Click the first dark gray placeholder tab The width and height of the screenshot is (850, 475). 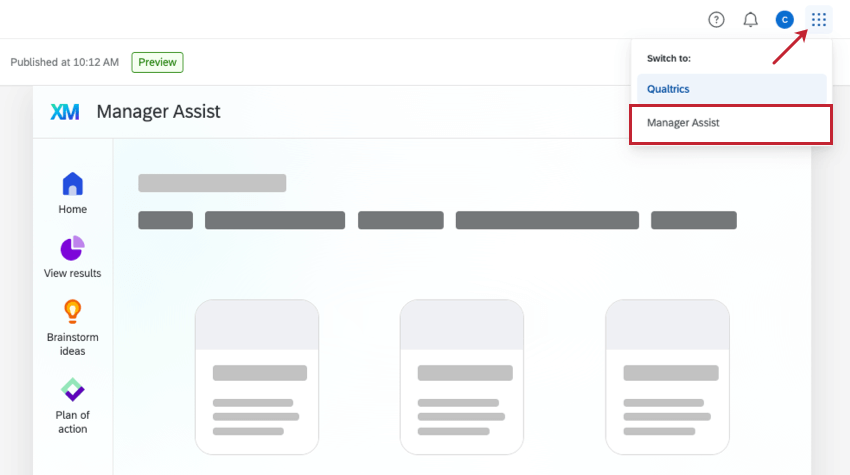click(x=165, y=220)
